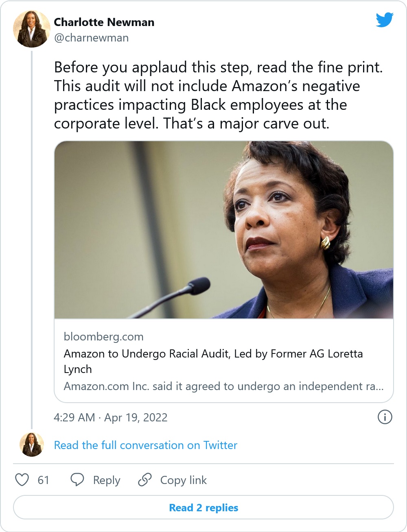Click the article description snippet text
The height and width of the screenshot is (532, 407).
(x=223, y=386)
